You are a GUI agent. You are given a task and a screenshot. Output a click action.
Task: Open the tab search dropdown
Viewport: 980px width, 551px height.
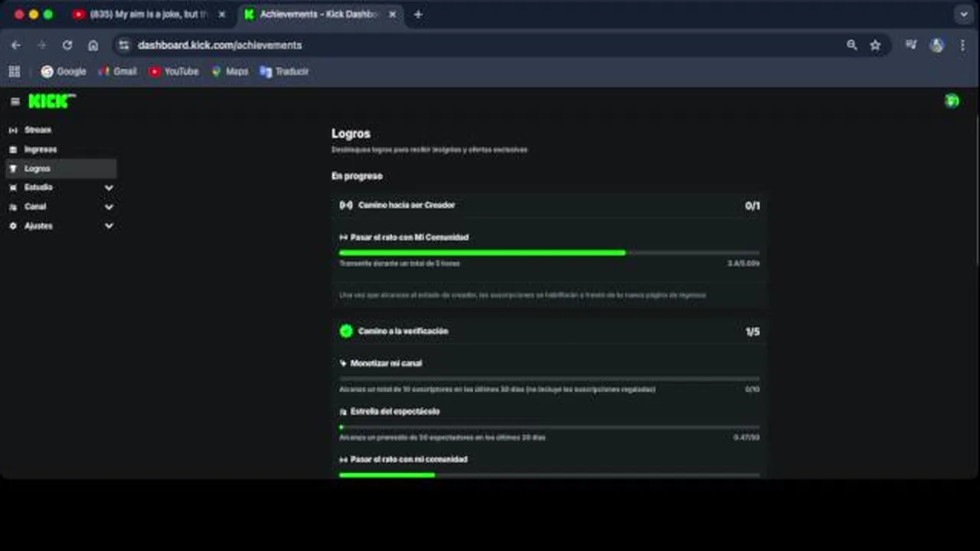point(964,15)
